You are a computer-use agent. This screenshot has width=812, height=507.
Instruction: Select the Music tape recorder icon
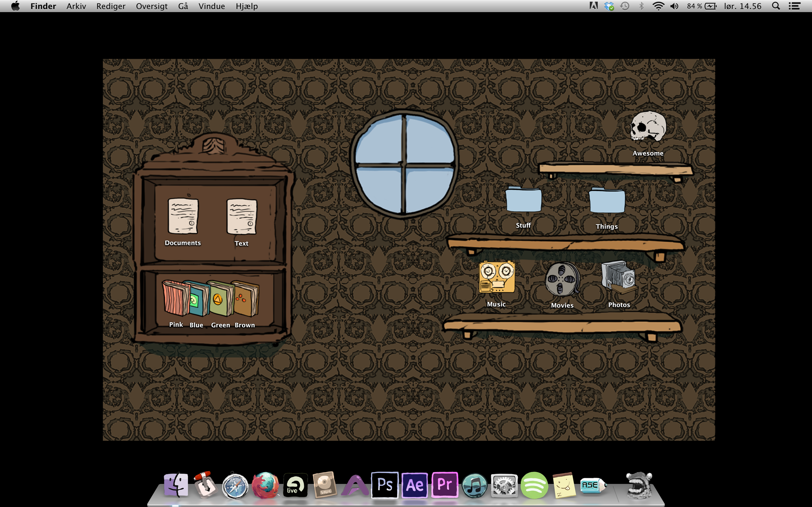pyautogui.click(x=496, y=277)
